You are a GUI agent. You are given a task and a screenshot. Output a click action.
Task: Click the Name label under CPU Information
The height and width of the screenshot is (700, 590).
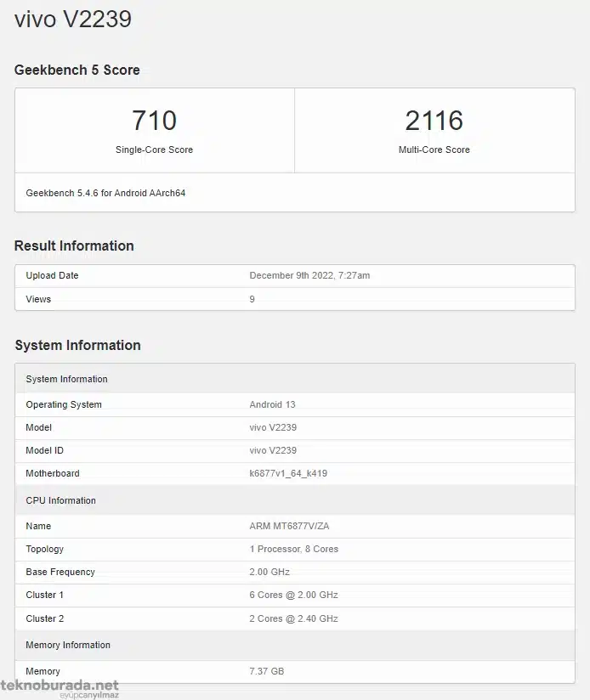click(x=38, y=526)
